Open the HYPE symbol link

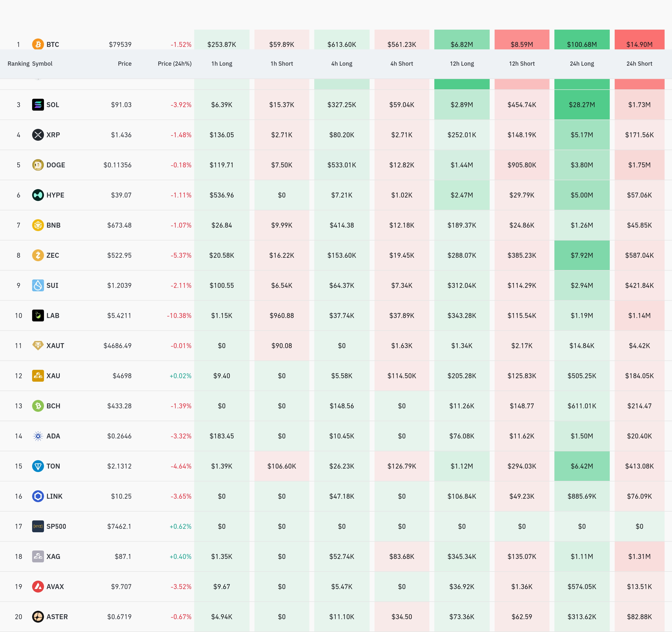click(x=55, y=195)
